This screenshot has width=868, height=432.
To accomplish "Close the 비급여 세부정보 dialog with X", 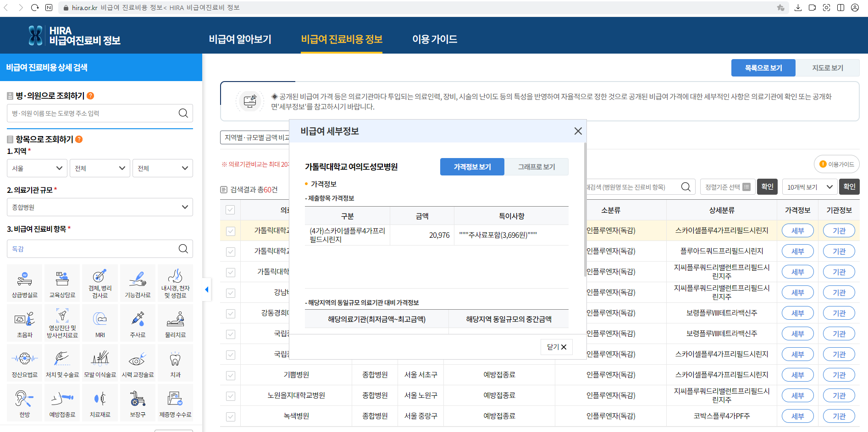I will click(578, 131).
